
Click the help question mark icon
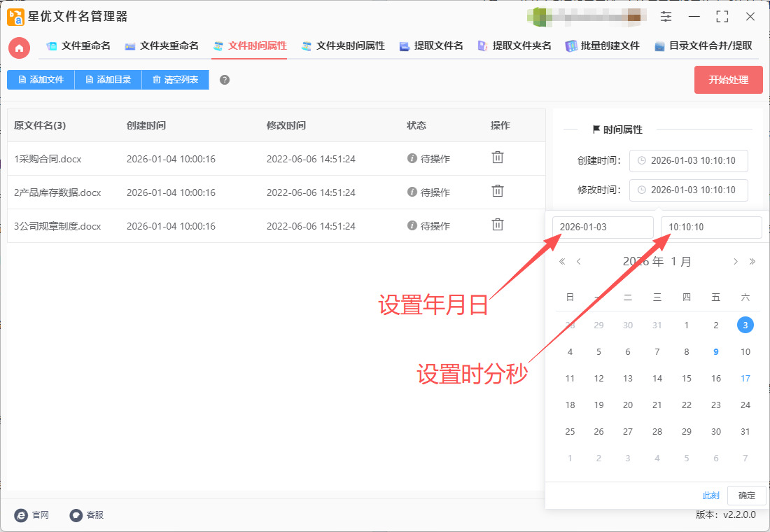(225, 80)
